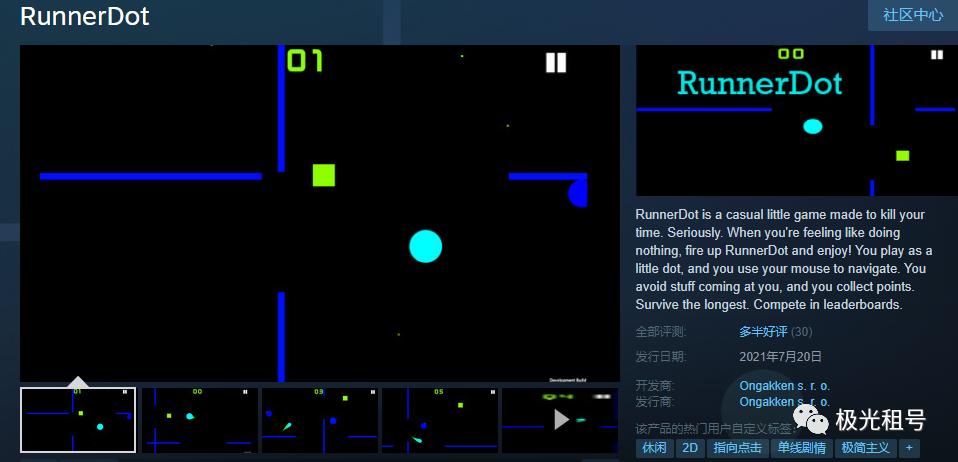Open developer link Ongakken s. r. o.
This screenshot has width=958, height=462.
coord(784,386)
